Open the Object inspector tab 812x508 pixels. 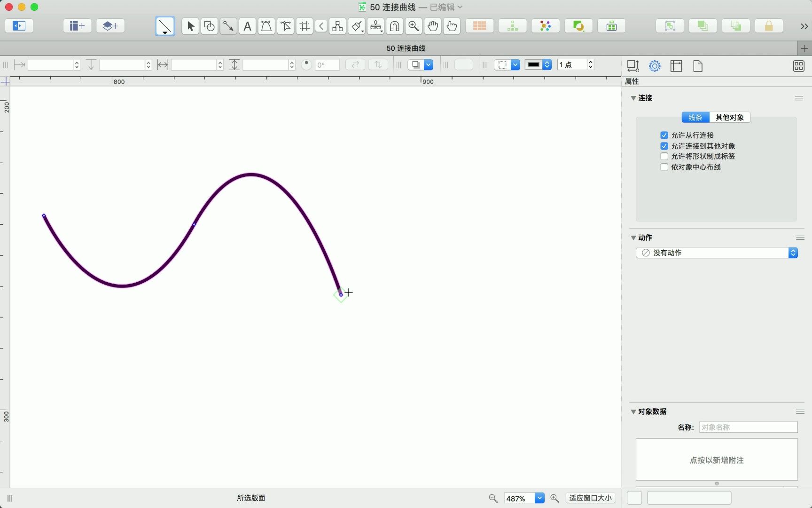[633, 66]
